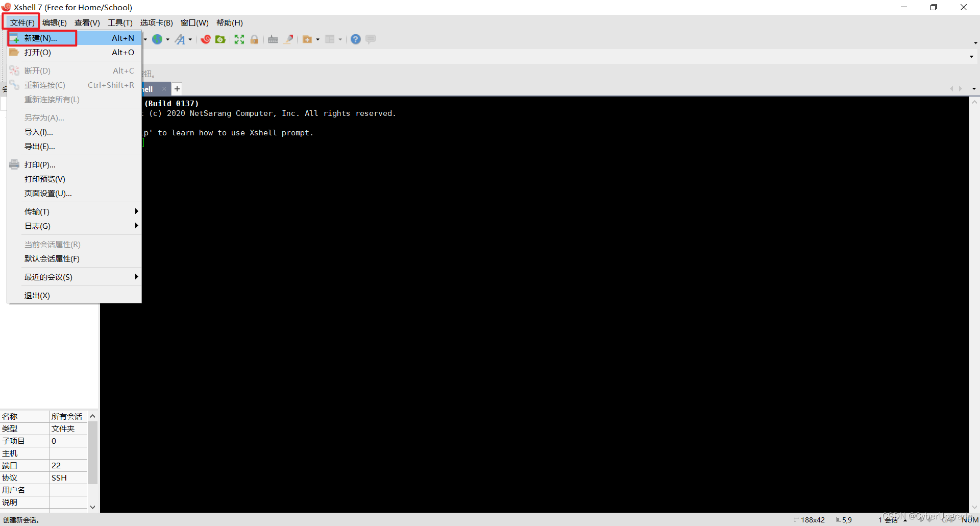Click the printer icon beside 打印(P)
The width and height of the screenshot is (980, 526).
tap(14, 164)
